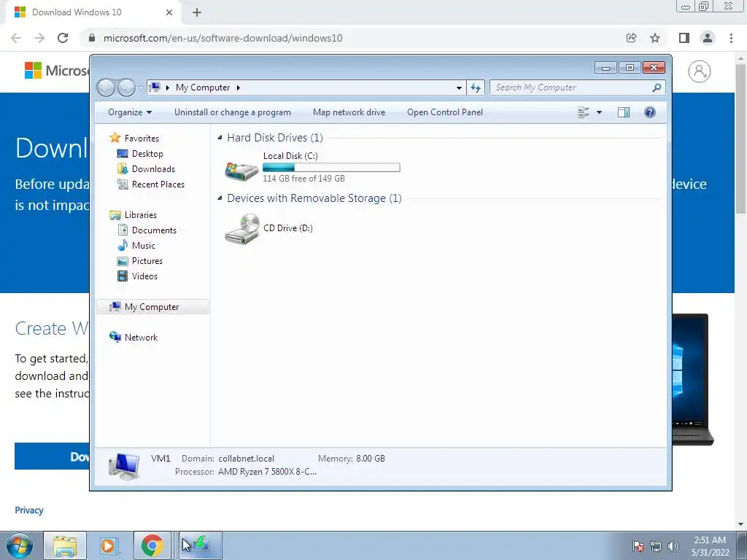Click arrow after My Computer in breadcrumb
Screen dimensions: 747x560
click(239, 87)
